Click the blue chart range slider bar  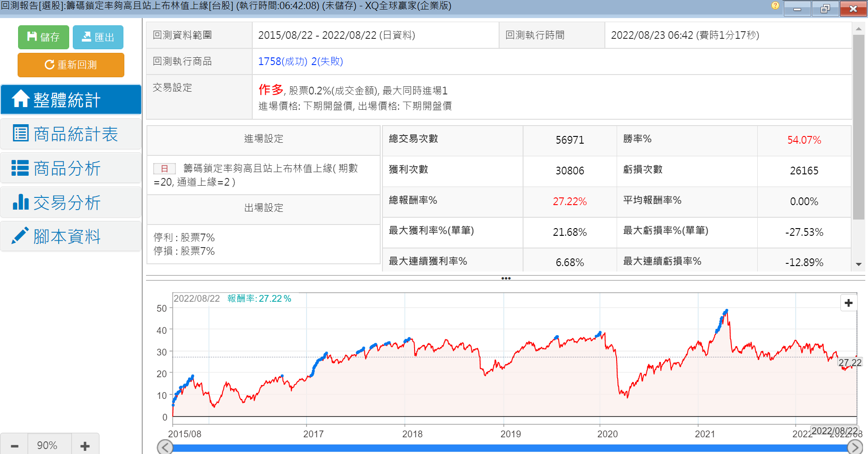(x=509, y=448)
